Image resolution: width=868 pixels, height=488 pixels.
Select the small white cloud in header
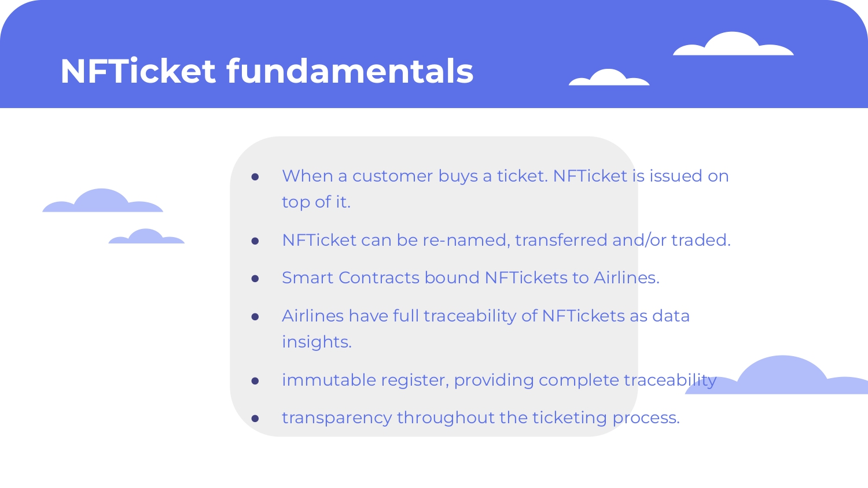pyautogui.click(x=609, y=77)
